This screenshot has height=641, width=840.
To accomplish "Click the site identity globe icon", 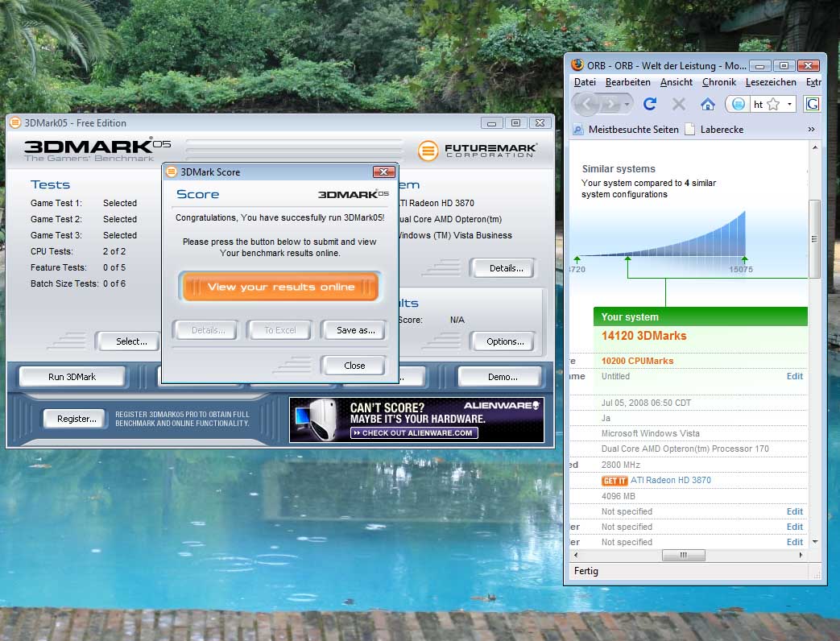I will tap(738, 104).
